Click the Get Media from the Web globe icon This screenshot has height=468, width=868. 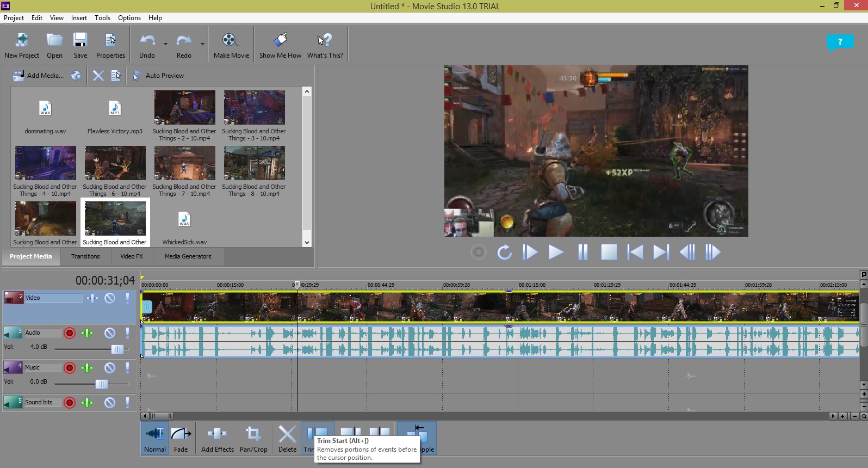76,76
